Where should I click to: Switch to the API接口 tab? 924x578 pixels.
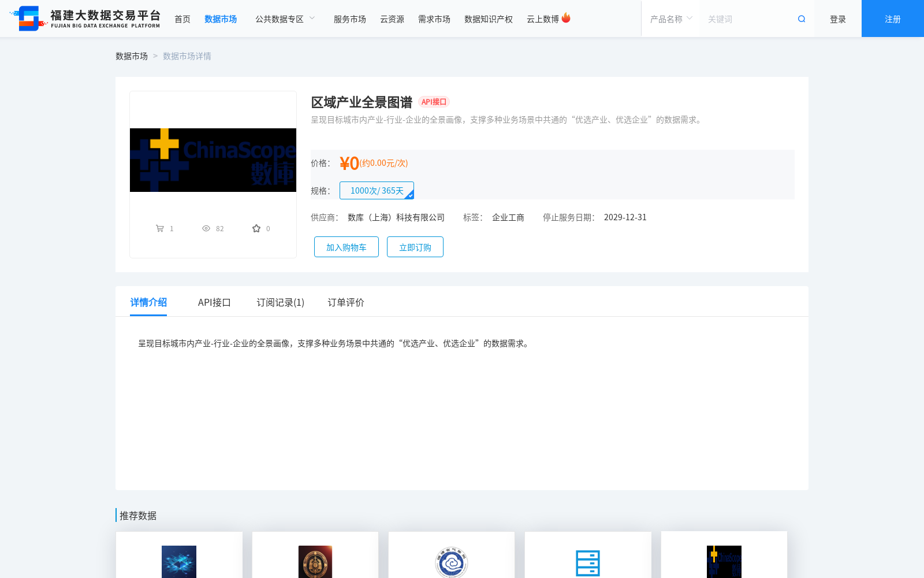214,302
